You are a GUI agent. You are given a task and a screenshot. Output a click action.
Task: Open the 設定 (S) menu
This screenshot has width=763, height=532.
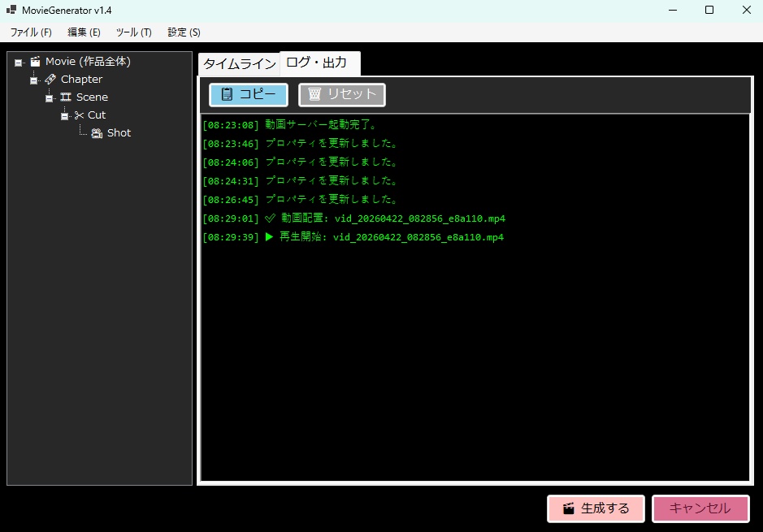tap(184, 32)
